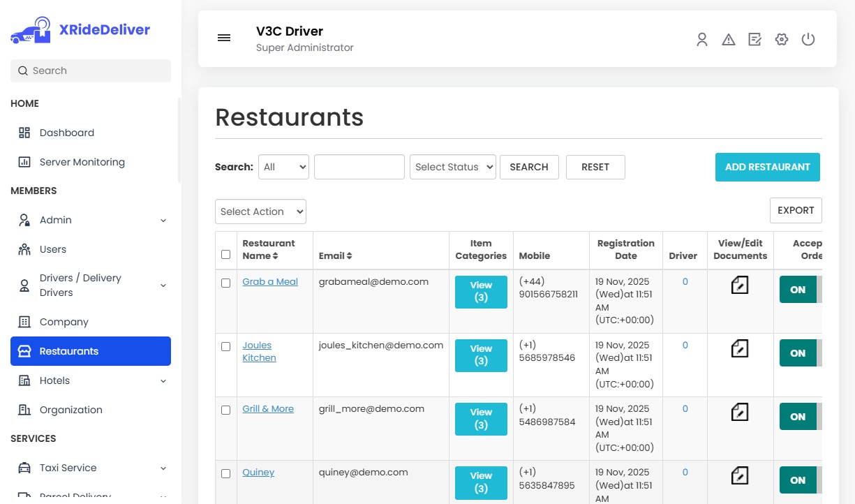Open settings via the gear icon
This screenshot has height=504, width=855.
(782, 40)
